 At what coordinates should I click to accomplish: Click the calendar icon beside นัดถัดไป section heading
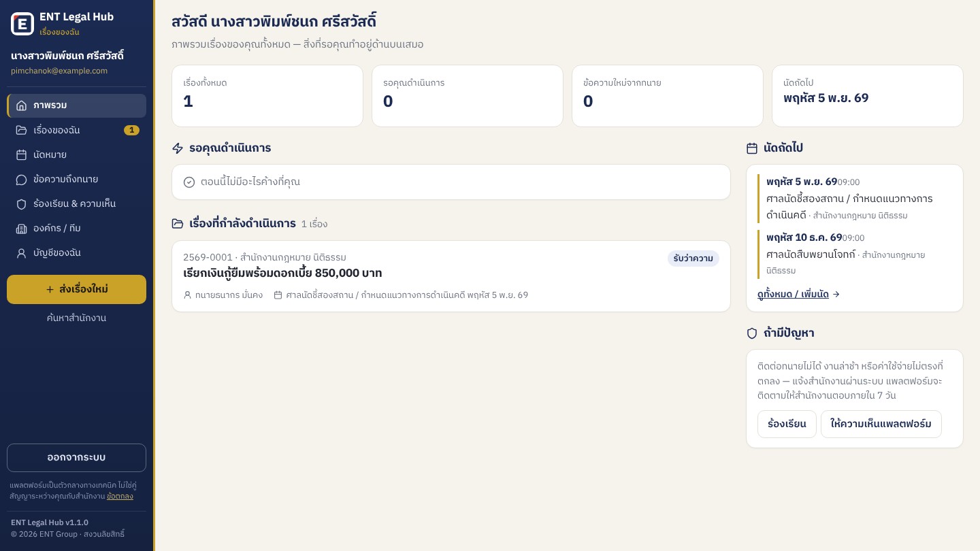(x=752, y=148)
